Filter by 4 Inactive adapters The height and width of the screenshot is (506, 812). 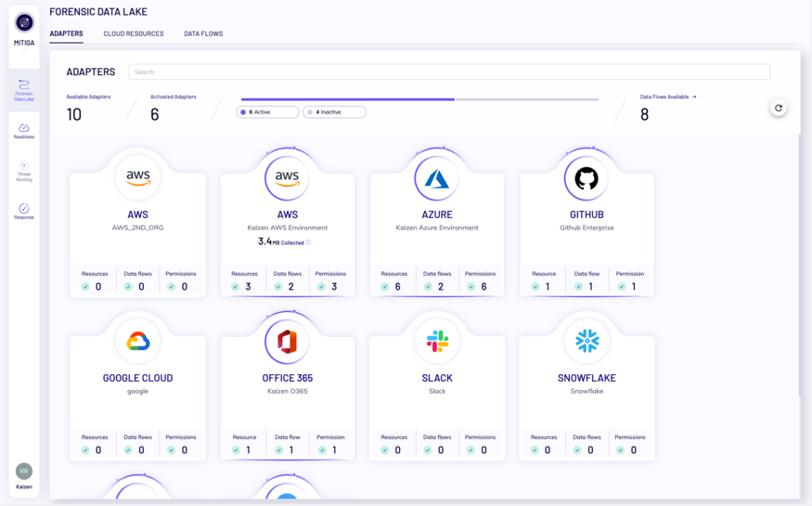tap(334, 111)
